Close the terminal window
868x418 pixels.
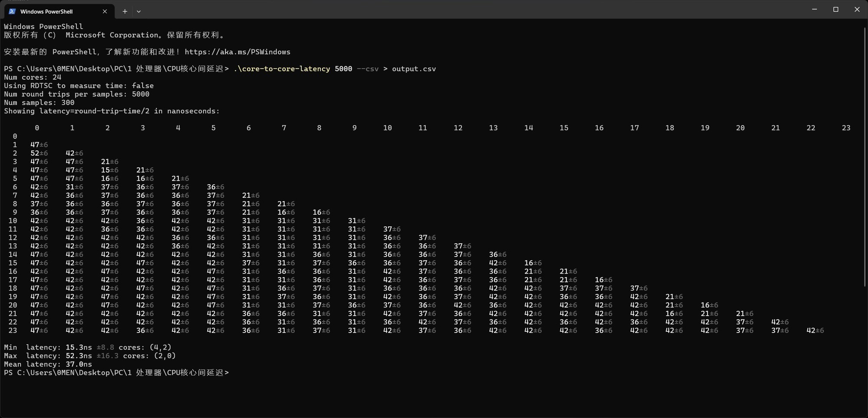(857, 10)
